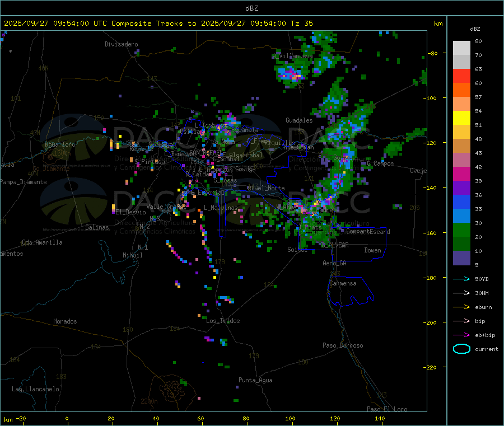Image resolution: width=504 pixels, height=426 pixels.
Task: Click the L_Malvinas map label
Action: click(x=221, y=208)
